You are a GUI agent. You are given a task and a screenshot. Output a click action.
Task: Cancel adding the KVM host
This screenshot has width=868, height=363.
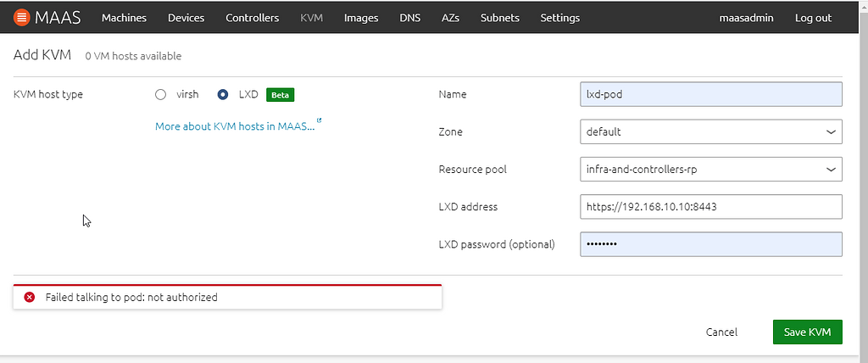[721, 332]
